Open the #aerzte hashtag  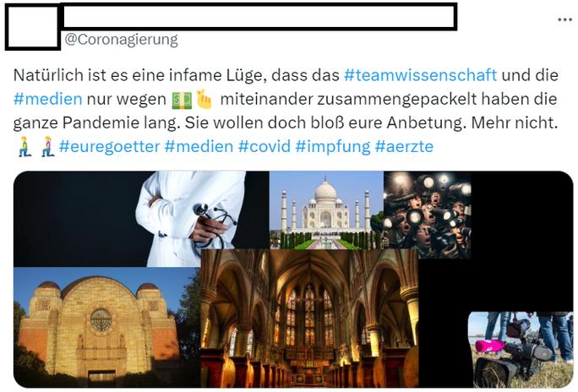404,147
